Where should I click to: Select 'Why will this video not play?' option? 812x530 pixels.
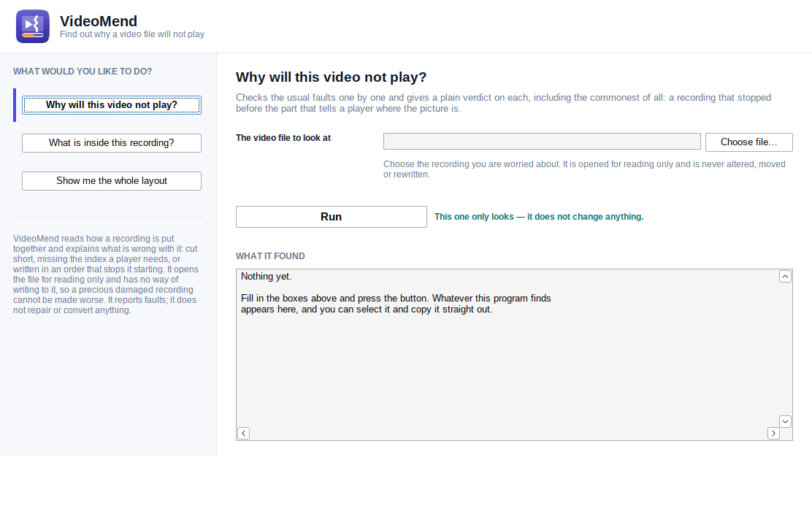111,105
